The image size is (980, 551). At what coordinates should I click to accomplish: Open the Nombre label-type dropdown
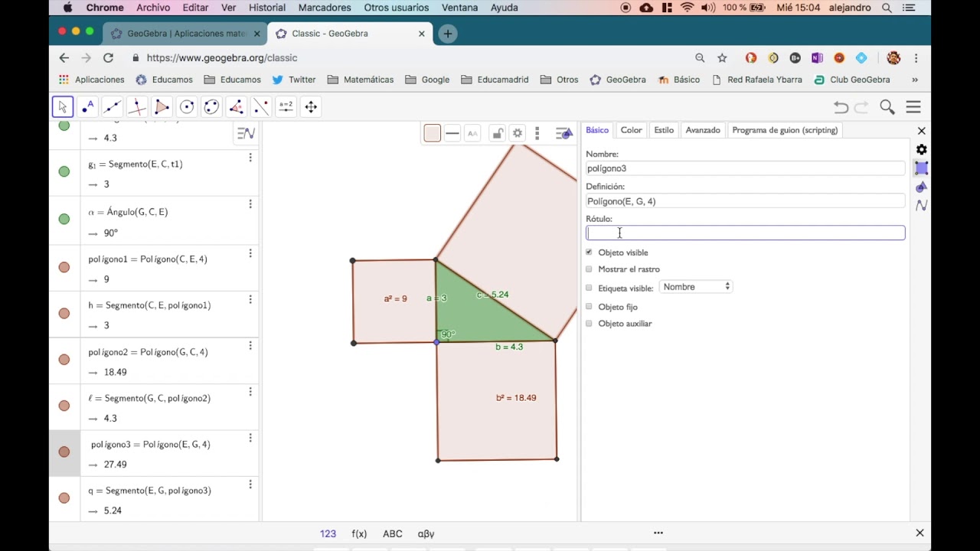696,287
